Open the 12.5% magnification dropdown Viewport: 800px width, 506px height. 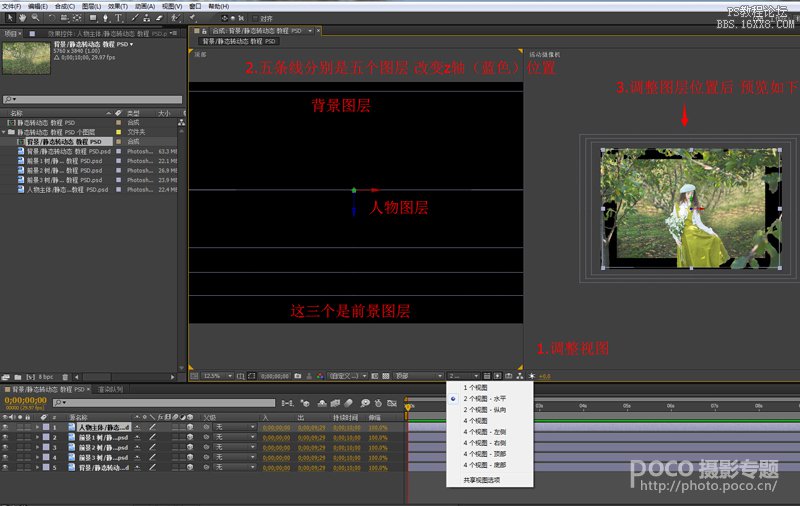point(218,376)
